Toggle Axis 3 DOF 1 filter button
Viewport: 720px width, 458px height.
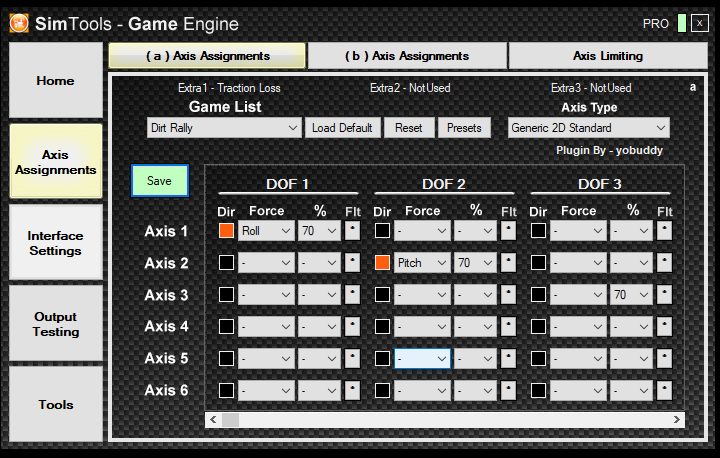352,294
